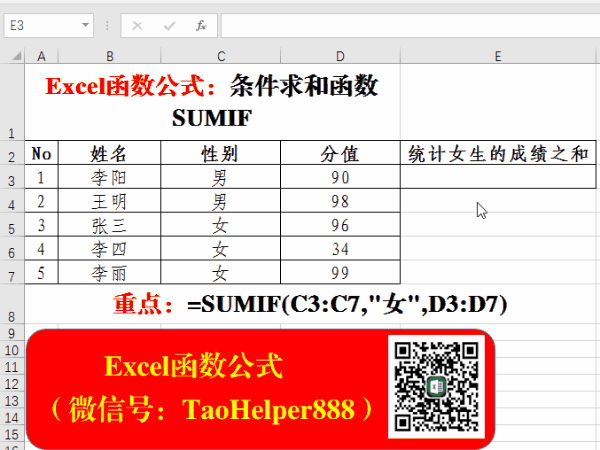600x450 pixels.
Task: Click No cell '4' in 李四's row
Action: (41, 249)
